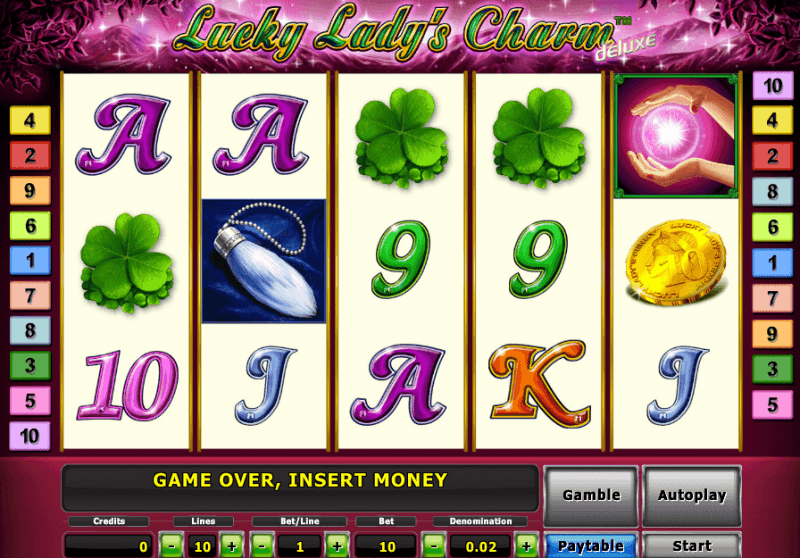Screen dimensions: 800x558
Task: Click the green 9 symbol on reel three
Action: (401, 260)
